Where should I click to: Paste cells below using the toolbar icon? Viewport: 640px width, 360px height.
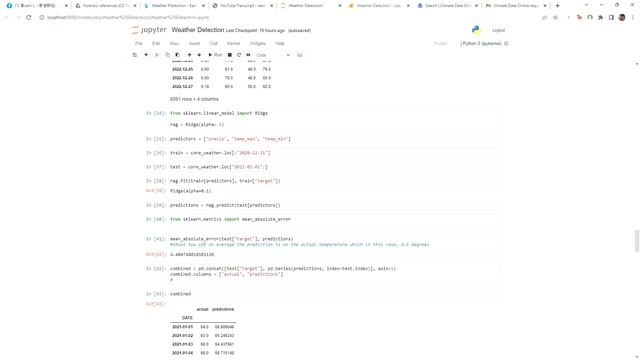pyautogui.click(x=178, y=55)
